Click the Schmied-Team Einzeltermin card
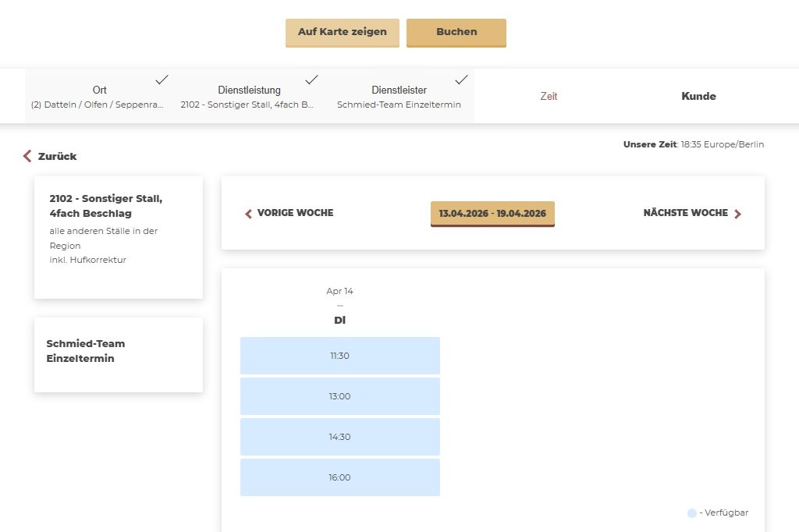Viewport: 799px width, 532px height. [119, 355]
